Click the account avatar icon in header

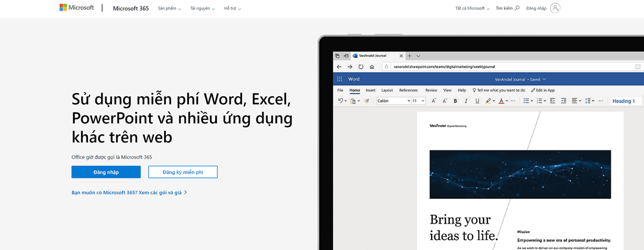555,8
